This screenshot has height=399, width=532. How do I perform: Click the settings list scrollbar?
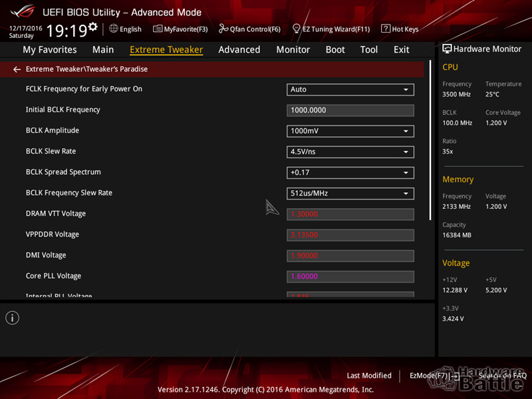(x=430, y=140)
